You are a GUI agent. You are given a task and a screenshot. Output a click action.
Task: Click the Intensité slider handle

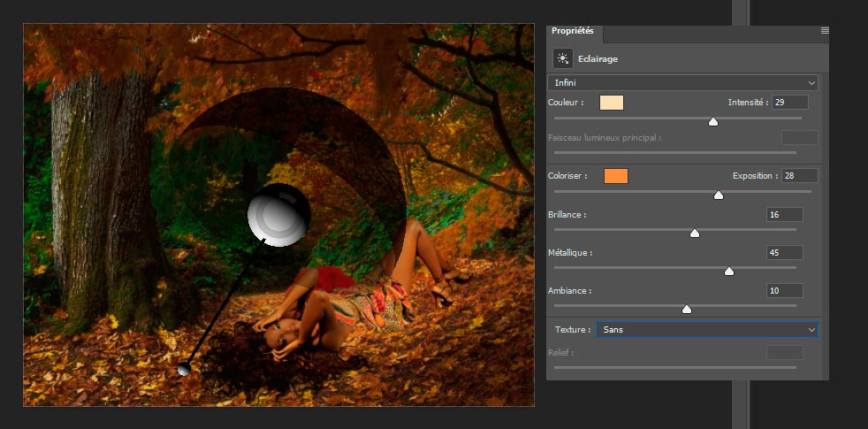point(713,121)
